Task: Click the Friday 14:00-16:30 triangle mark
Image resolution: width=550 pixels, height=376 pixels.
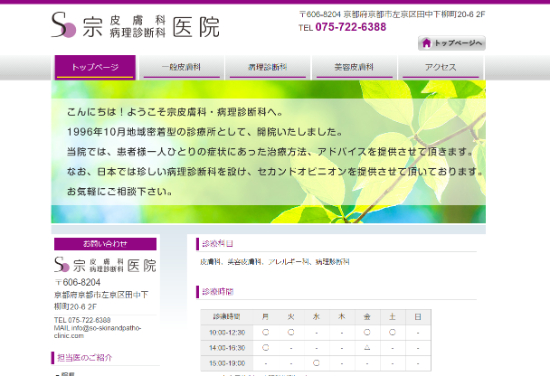Action: pyautogui.click(x=367, y=348)
